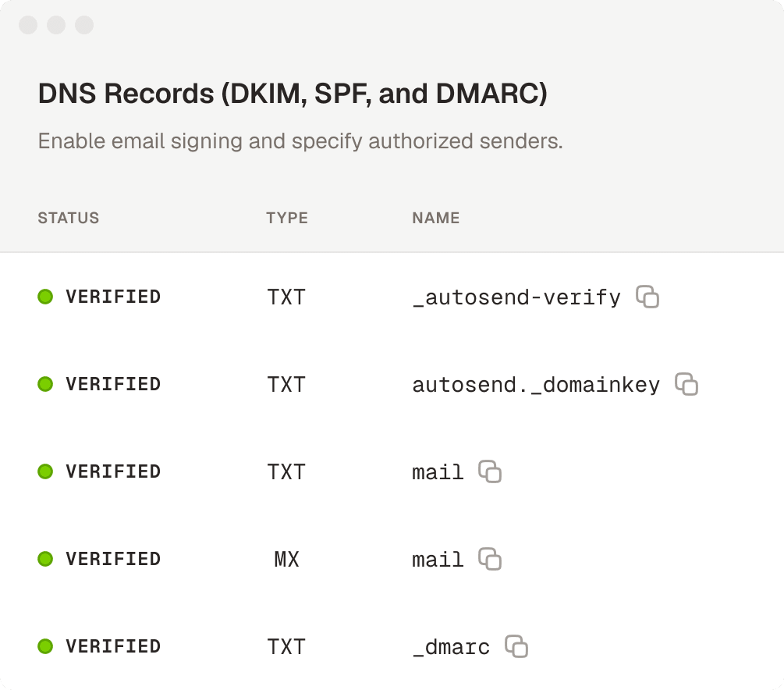784x690 pixels.
Task: Click the green status dot for _dmarc
Action: [x=45, y=646]
